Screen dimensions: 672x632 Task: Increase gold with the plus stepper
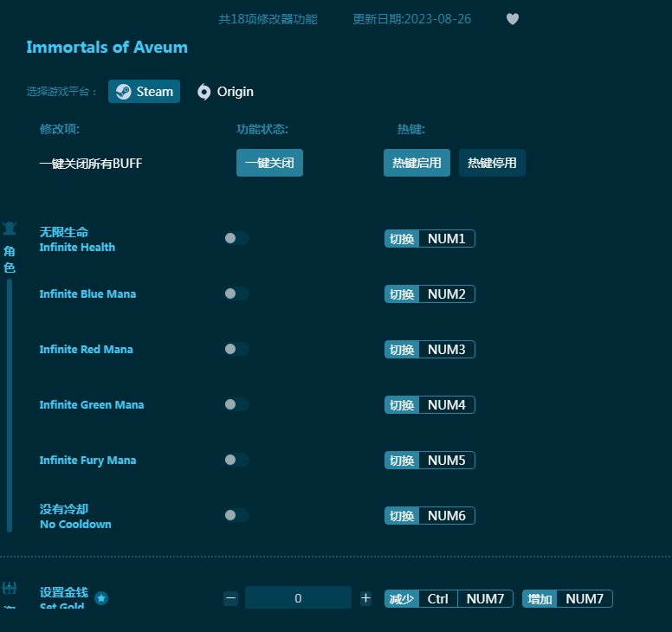365,598
